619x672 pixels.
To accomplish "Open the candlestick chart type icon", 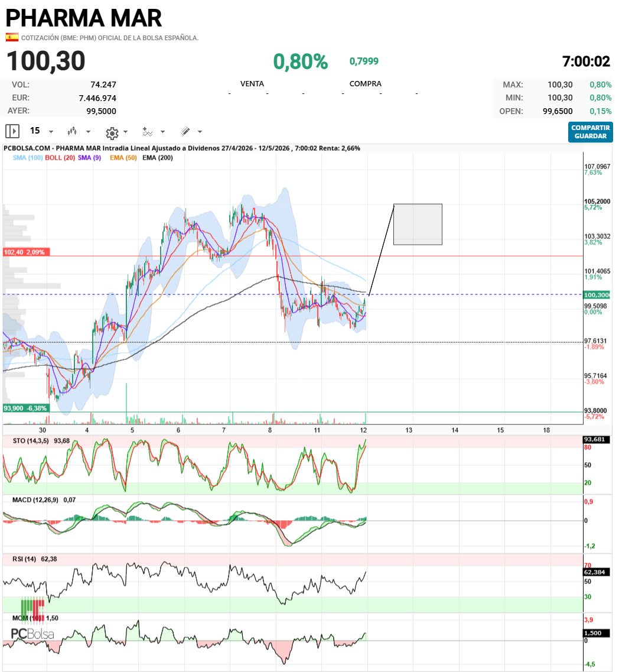I will click(x=72, y=131).
